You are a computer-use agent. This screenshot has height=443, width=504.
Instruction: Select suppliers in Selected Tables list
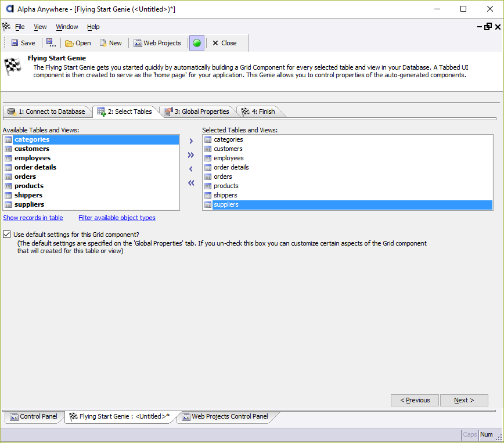348,205
